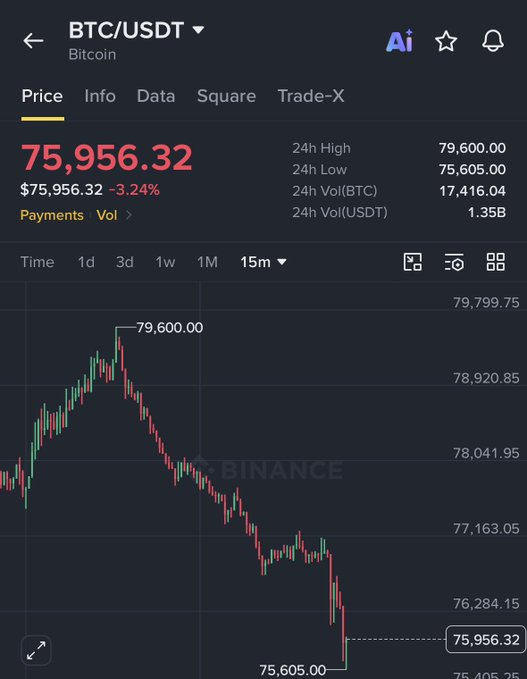Click the 24h Vol(USDT) value 1.35B
Screen dimensions: 527x679
487,213
